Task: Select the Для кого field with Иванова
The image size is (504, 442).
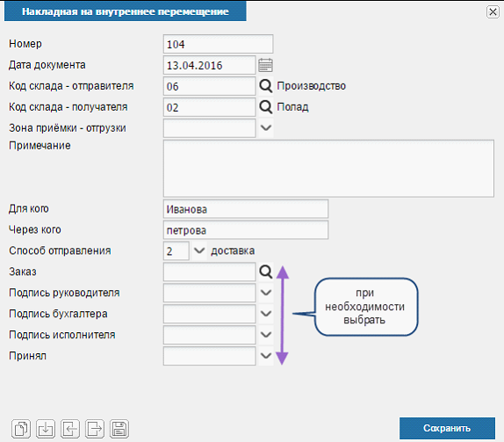Action: (x=246, y=209)
